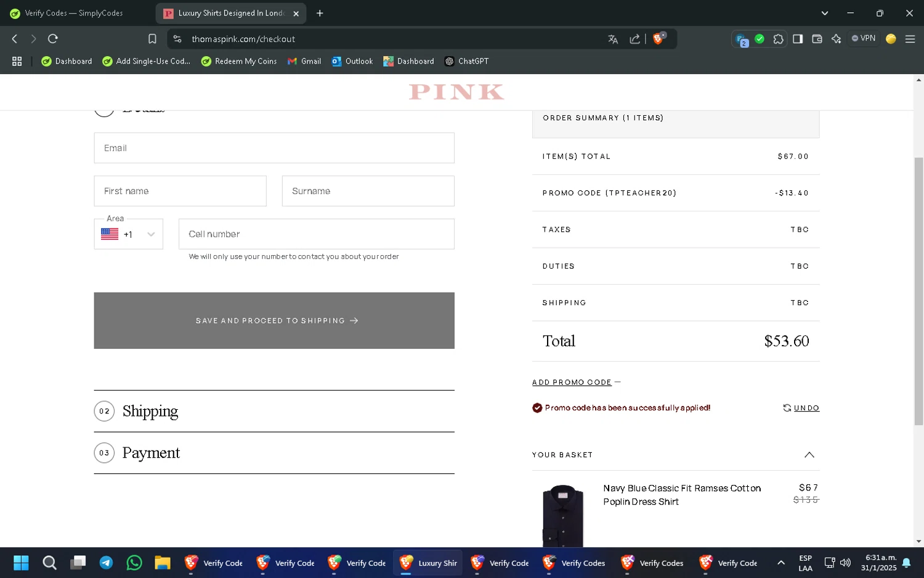
Task: Click Promo Code (TPTEACHER20) row text
Action: 609,193
